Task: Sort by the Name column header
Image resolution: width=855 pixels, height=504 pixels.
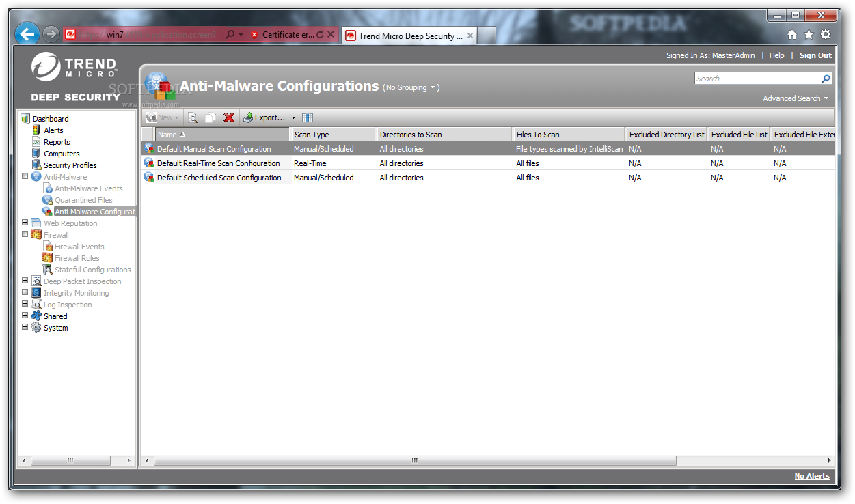Action: pos(222,135)
